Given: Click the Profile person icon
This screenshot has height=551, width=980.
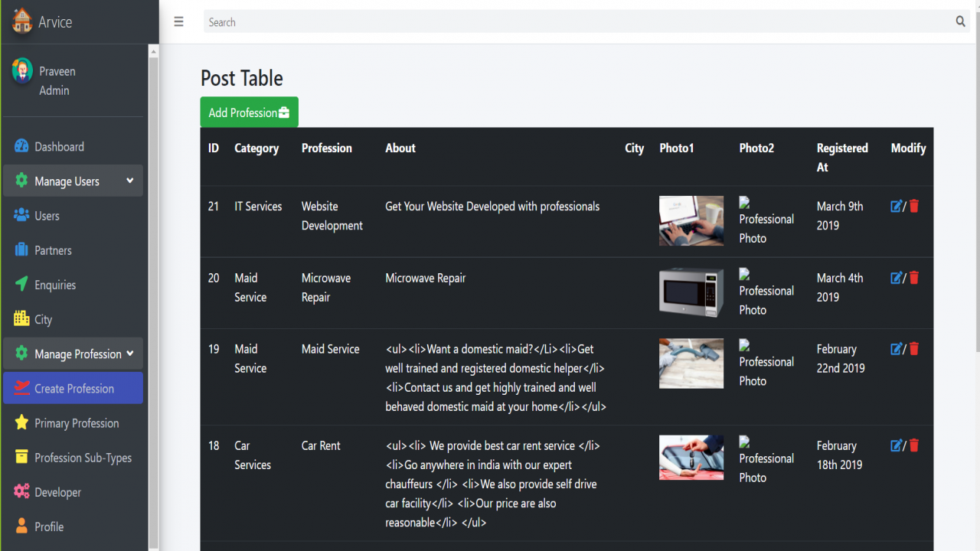Looking at the screenshot, I should click(21, 526).
